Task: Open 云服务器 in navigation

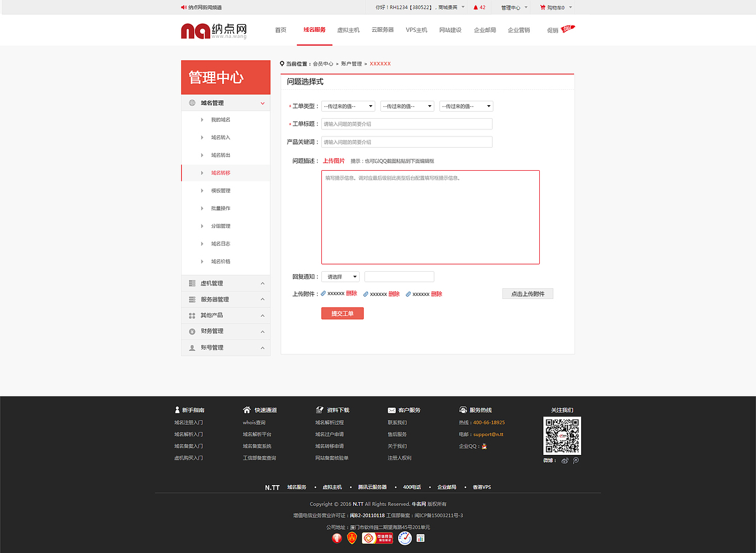Action: pos(383,30)
